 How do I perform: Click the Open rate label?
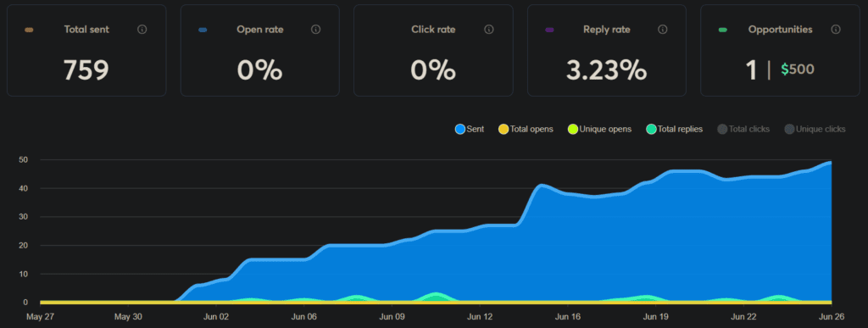[259, 30]
